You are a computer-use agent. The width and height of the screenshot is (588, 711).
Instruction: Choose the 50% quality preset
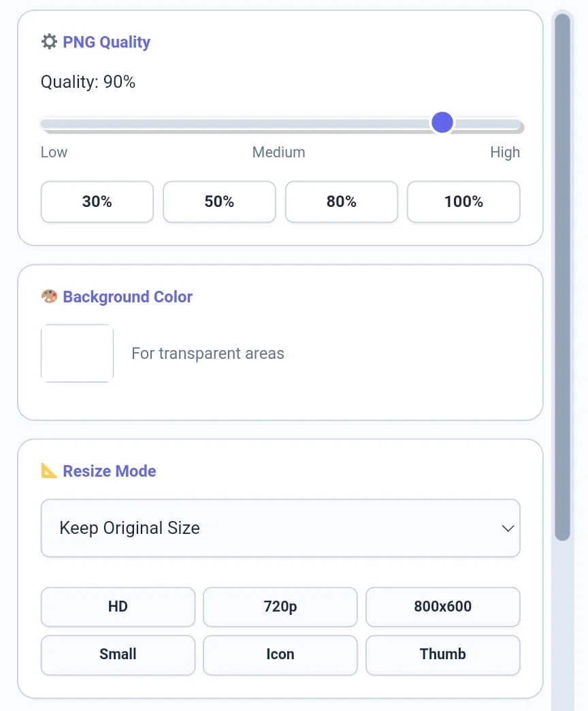[x=219, y=202]
